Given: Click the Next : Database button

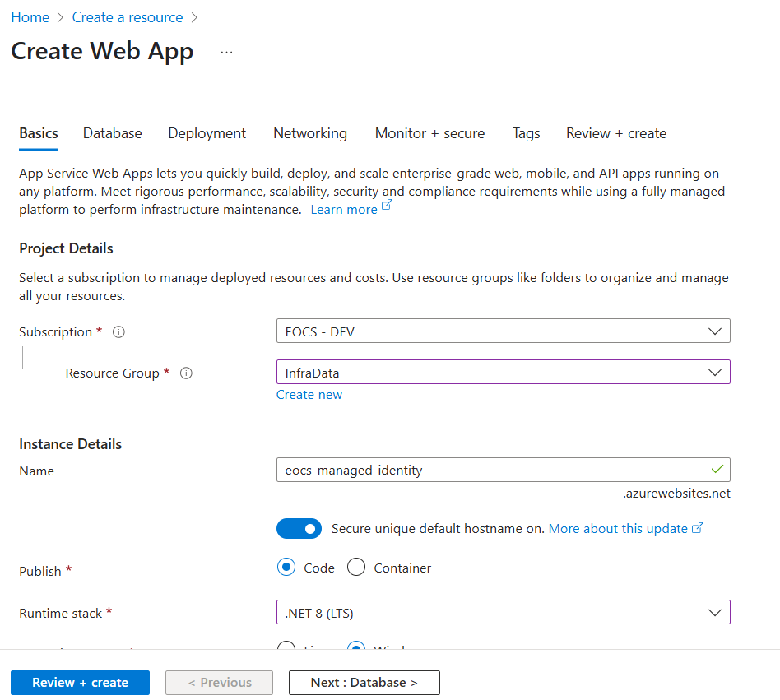Looking at the screenshot, I should (364, 683).
